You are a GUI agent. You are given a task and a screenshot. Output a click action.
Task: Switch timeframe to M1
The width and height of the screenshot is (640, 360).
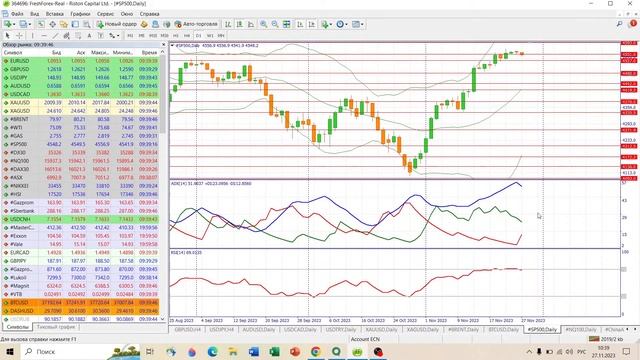[x=130, y=36]
